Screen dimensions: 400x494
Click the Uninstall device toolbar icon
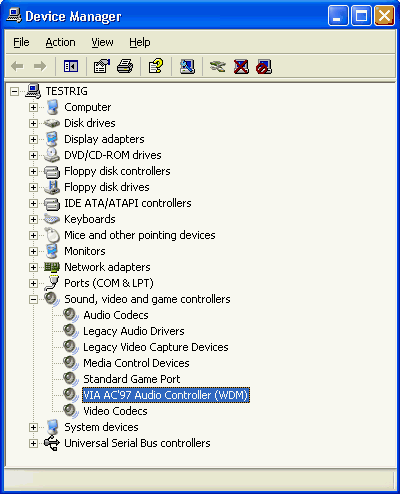point(241,66)
